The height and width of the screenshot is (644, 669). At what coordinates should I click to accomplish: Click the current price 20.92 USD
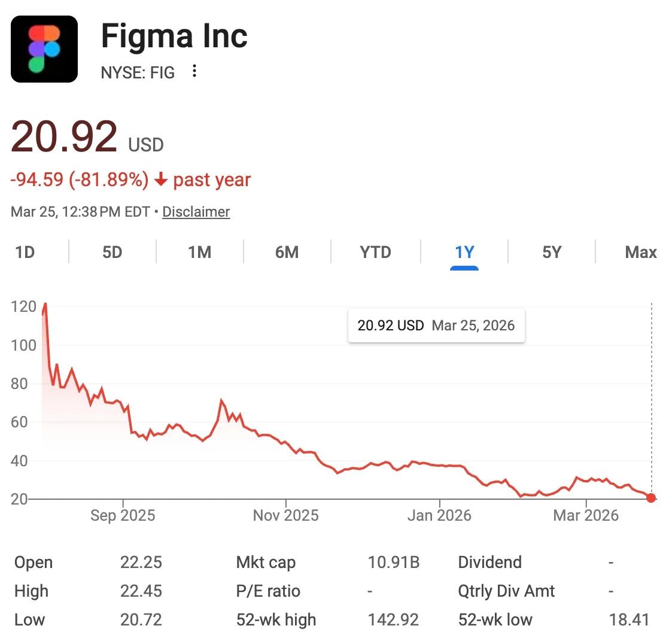pyautogui.click(x=66, y=139)
